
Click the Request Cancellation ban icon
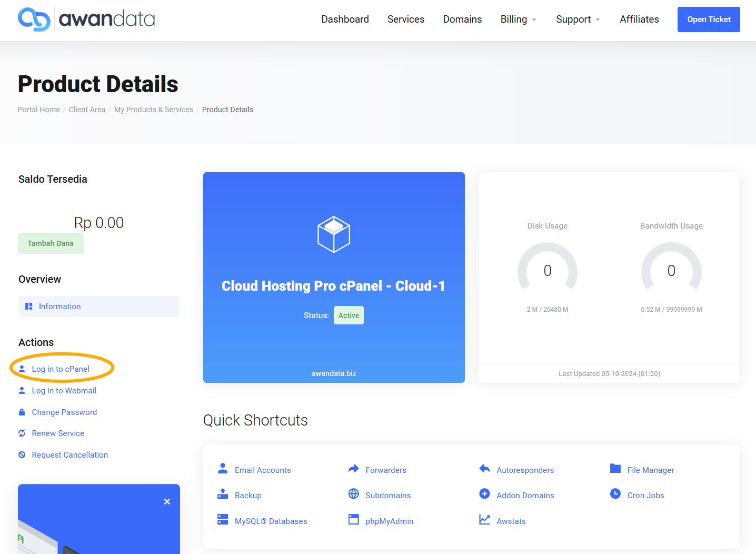(x=22, y=455)
